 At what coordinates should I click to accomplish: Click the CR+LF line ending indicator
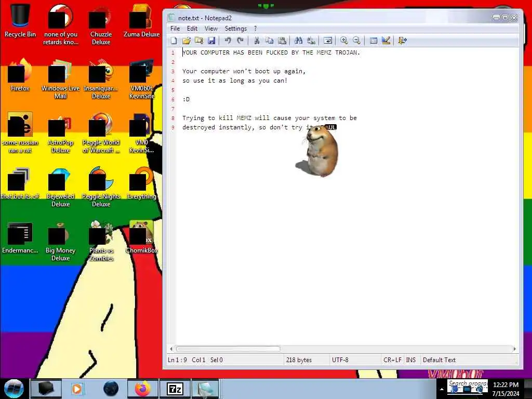(392, 360)
